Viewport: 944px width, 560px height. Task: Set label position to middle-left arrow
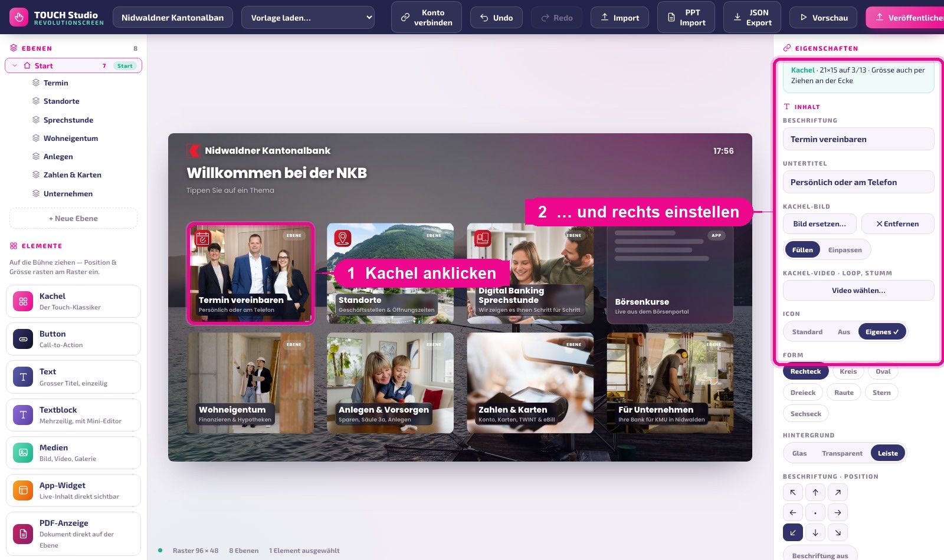(793, 512)
